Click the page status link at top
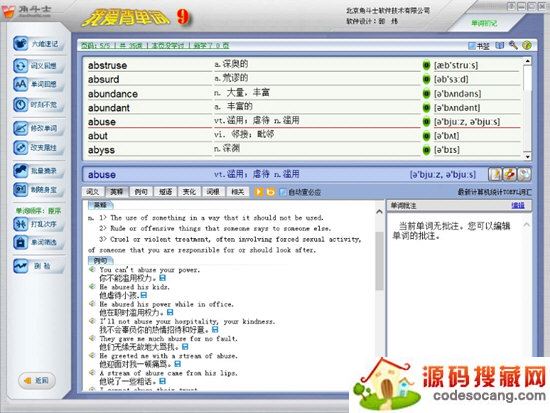Image resolution: width=550 pixels, height=413 pixels. click(155, 46)
